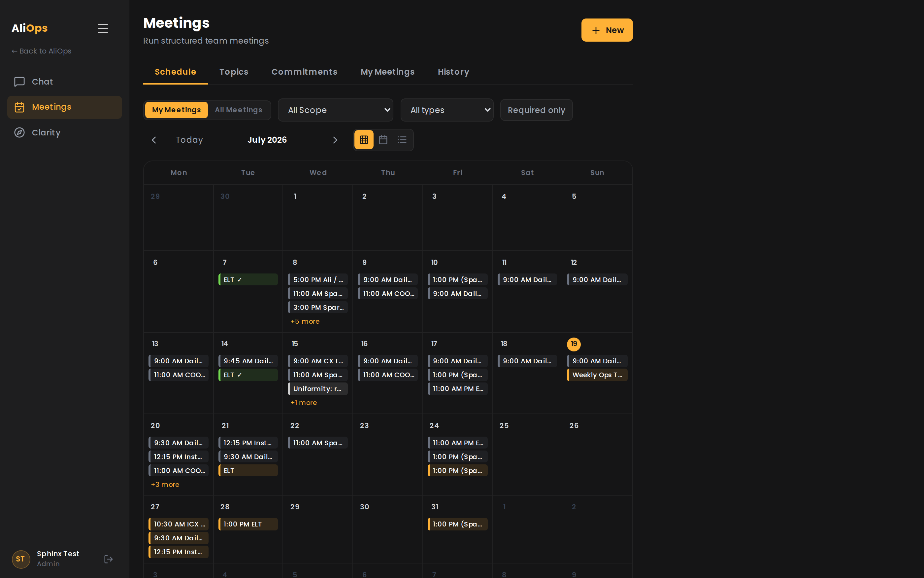
Task: Go to next month arrow
Action: click(x=335, y=140)
